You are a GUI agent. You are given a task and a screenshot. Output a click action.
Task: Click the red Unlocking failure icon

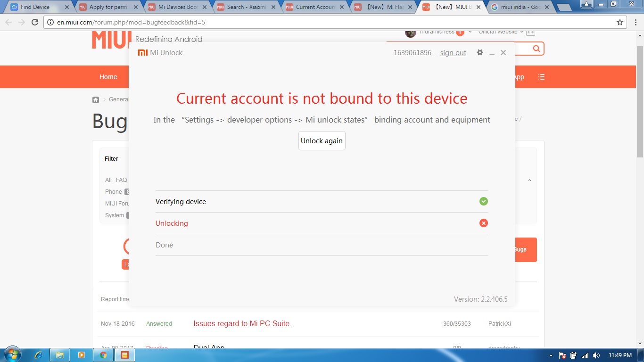483,223
